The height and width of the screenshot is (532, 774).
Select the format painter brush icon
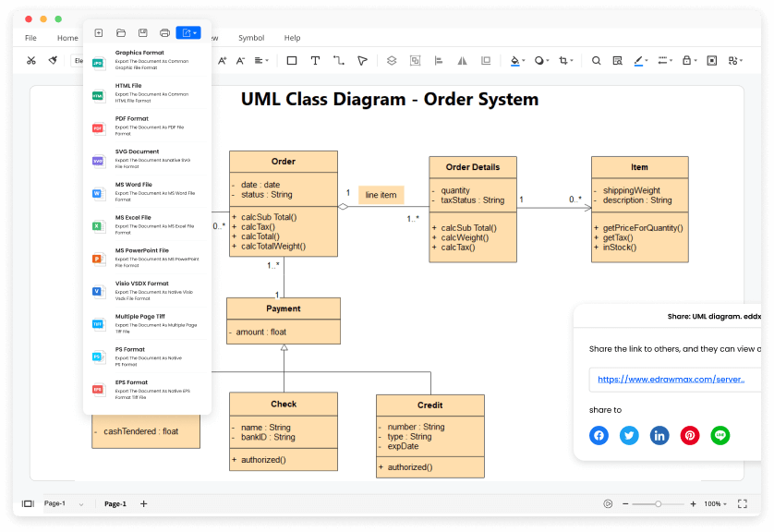[x=53, y=60]
